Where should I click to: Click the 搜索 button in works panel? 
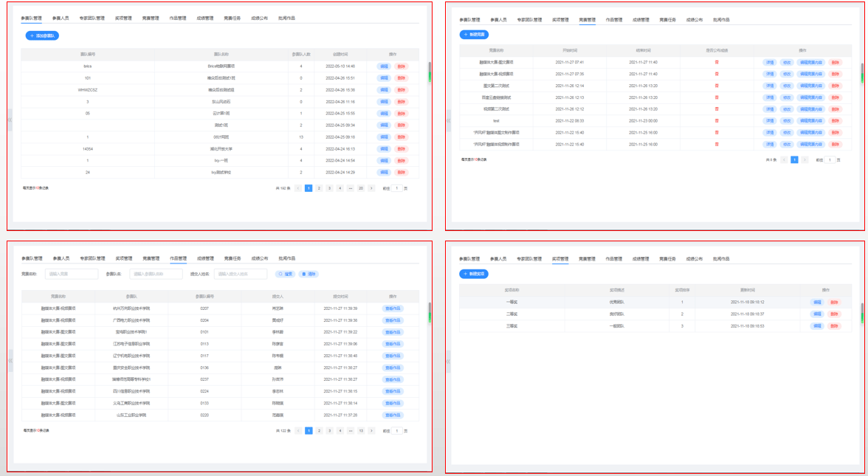point(285,274)
